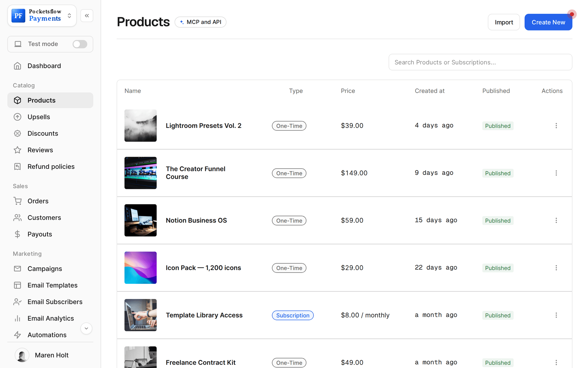Open actions menu for Template Library Access

click(x=556, y=315)
